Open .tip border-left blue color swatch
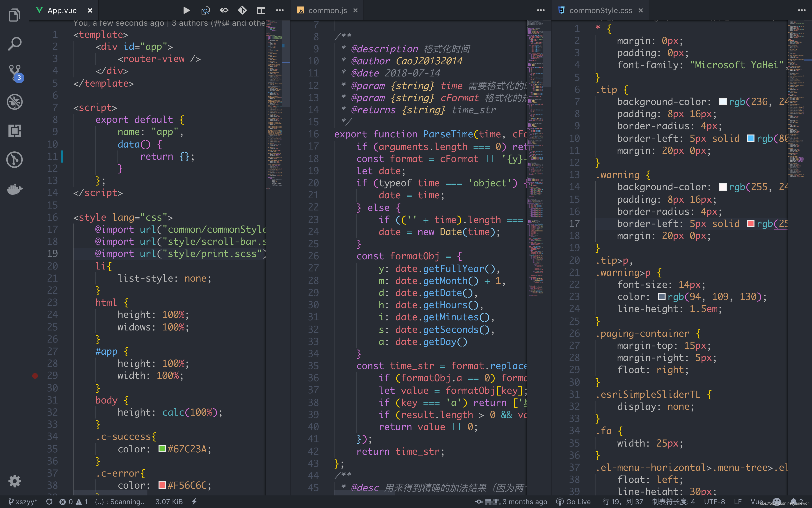 click(751, 138)
